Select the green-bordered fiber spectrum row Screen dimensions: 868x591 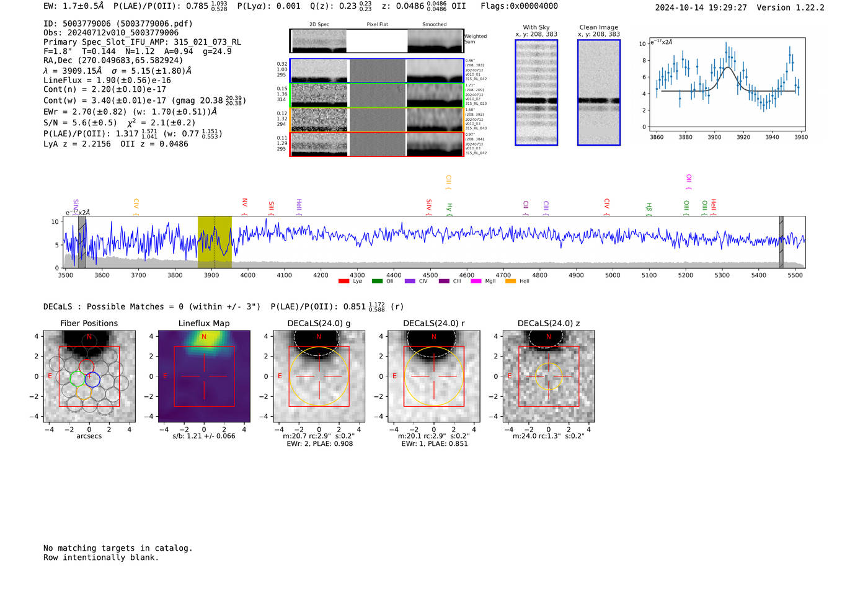[377, 96]
